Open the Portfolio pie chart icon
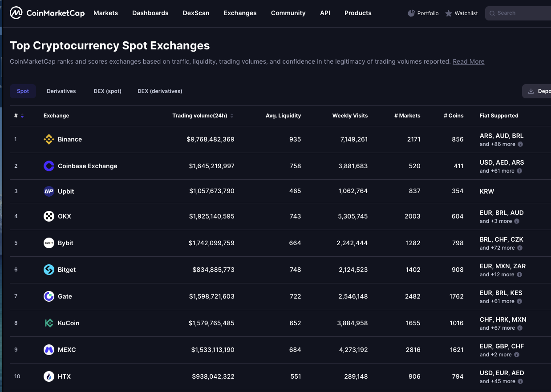 click(411, 13)
